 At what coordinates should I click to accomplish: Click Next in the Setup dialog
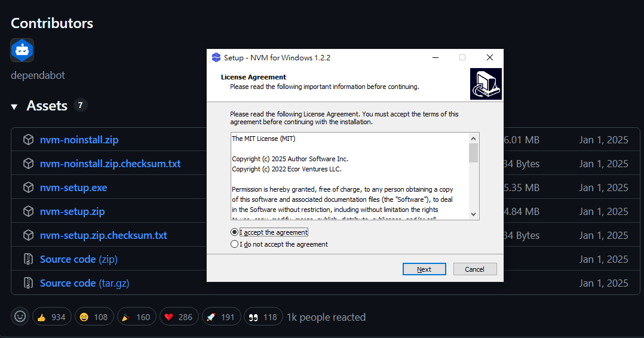tap(424, 269)
